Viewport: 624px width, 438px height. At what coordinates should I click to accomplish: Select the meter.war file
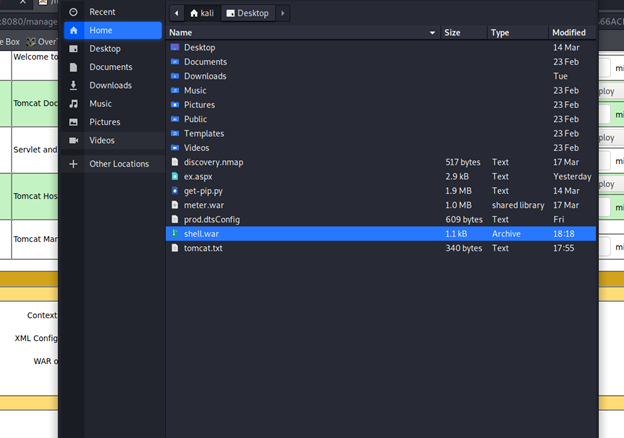click(x=381, y=205)
